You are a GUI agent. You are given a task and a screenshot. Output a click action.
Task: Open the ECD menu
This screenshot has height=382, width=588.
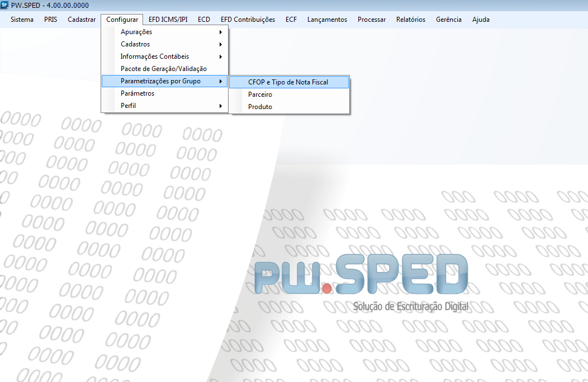204,20
